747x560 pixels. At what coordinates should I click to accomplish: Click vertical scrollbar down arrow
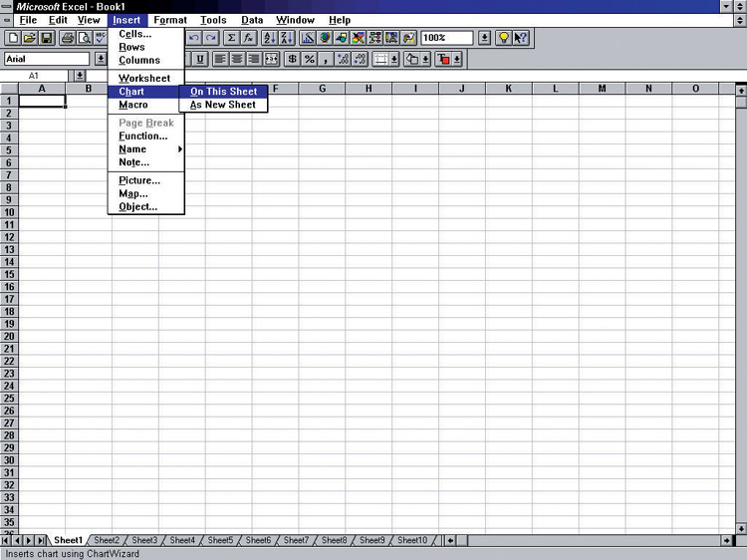pos(741,528)
